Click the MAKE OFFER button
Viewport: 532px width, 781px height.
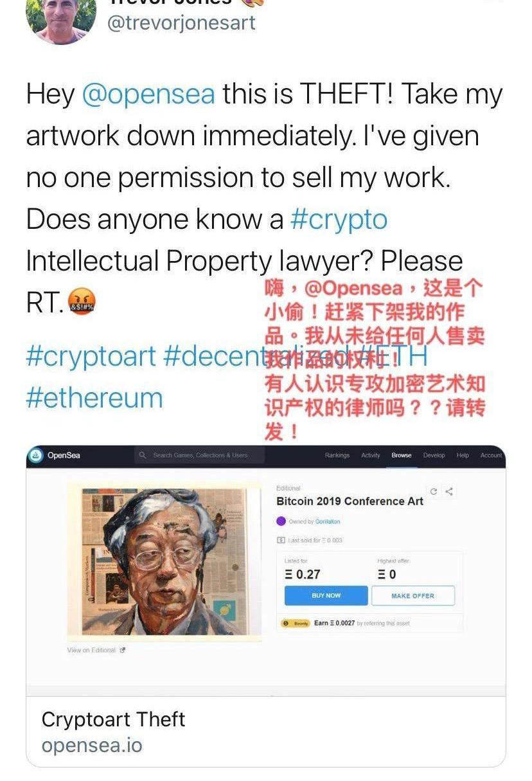pyautogui.click(x=413, y=596)
